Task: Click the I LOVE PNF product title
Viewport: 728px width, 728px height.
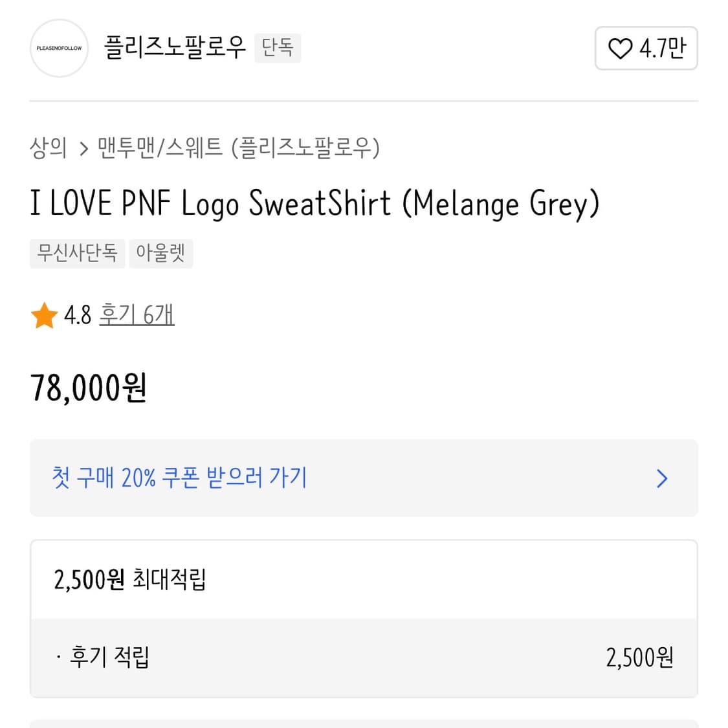Action: click(x=314, y=203)
